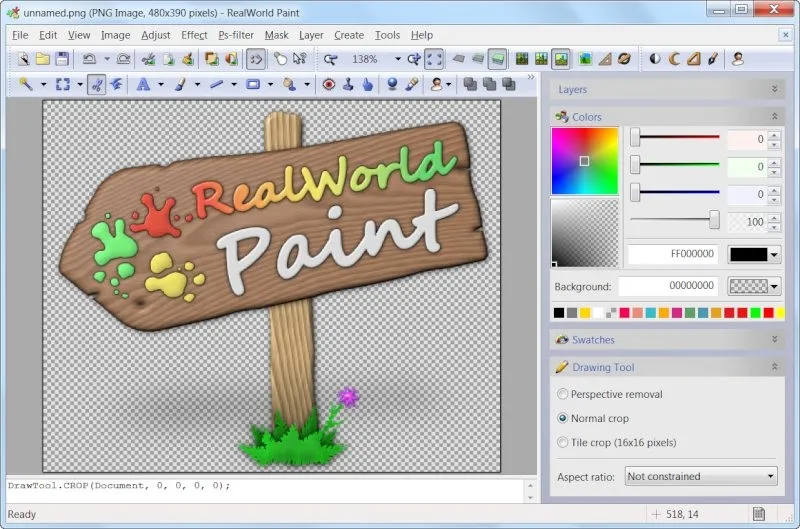Collapse the Swatches panel header
This screenshot has width=800, height=529.
tap(775, 340)
